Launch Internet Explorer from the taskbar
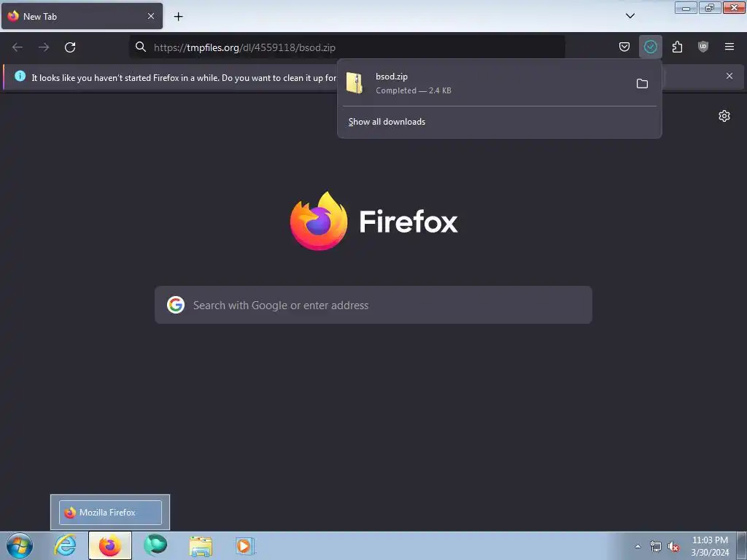Image resolution: width=747 pixels, height=560 pixels. point(65,545)
